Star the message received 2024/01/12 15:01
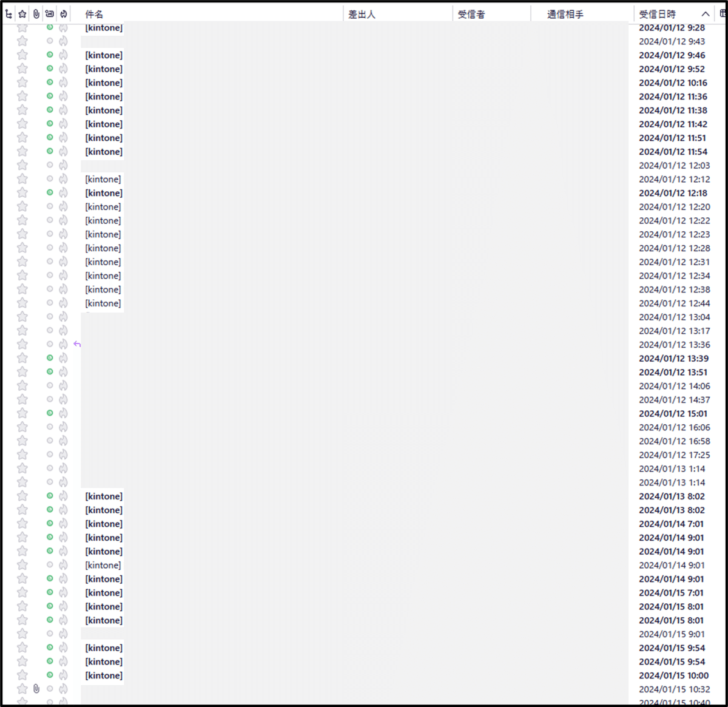 tap(22, 413)
